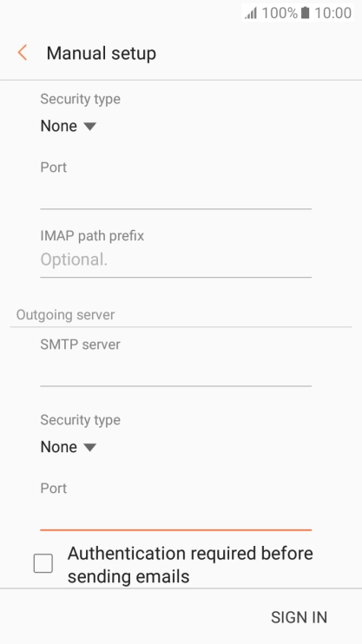Image resolution: width=362 pixels, height=644 pixels.
Task: Tap the SIGN IN button
Action: [x=299, y=617]
